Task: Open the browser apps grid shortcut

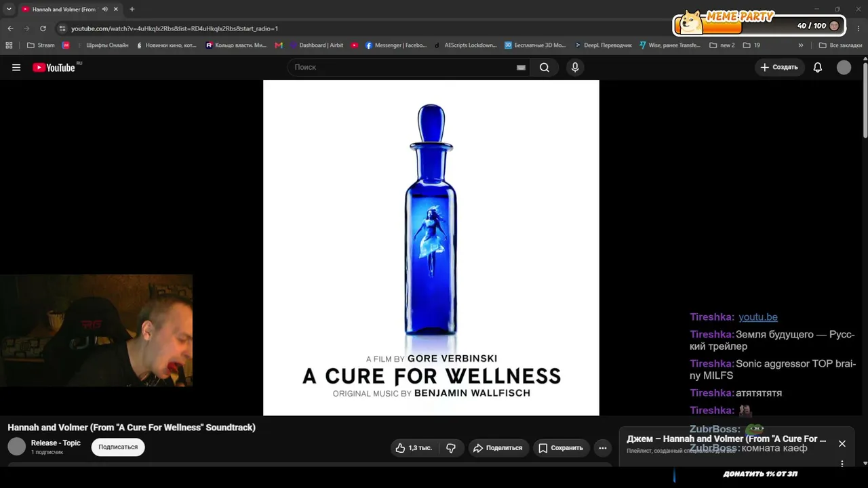Action: click(x=9, y=45)
